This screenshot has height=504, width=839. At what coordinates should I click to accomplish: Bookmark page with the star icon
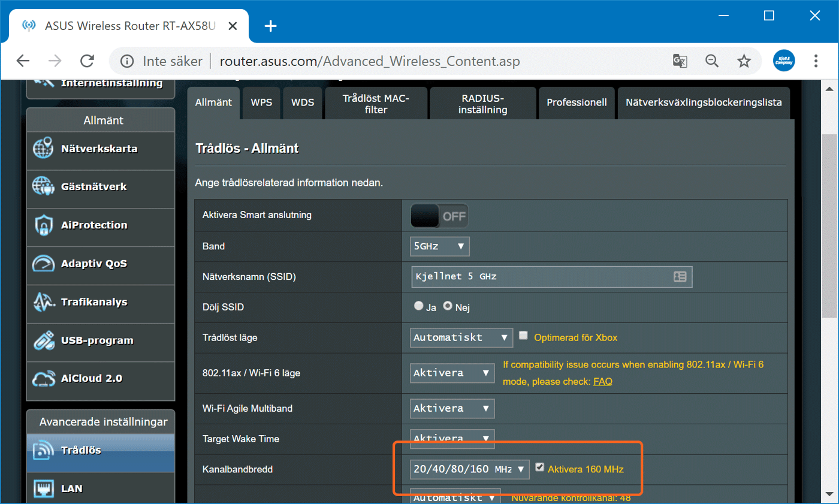[x=744, y=61]
